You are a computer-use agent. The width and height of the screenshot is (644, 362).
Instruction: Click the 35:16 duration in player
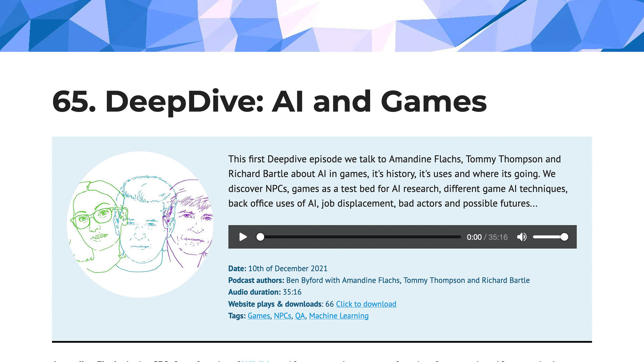498,237
